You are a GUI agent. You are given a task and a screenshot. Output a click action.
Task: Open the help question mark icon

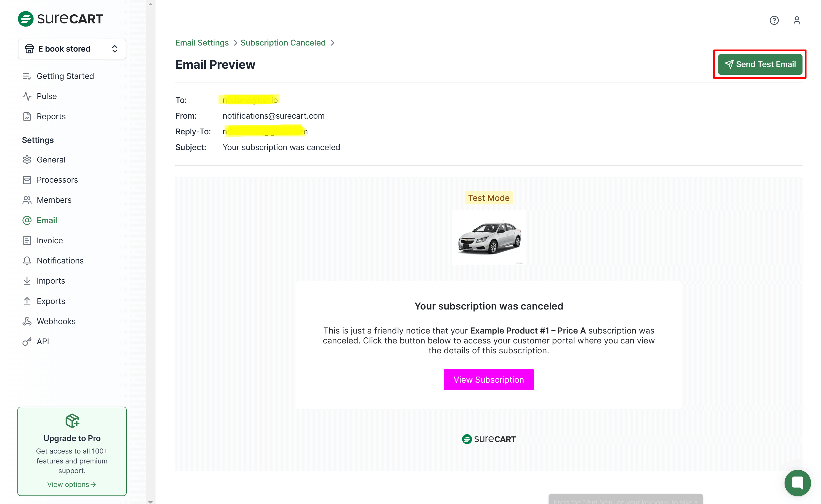pos(774,20)
